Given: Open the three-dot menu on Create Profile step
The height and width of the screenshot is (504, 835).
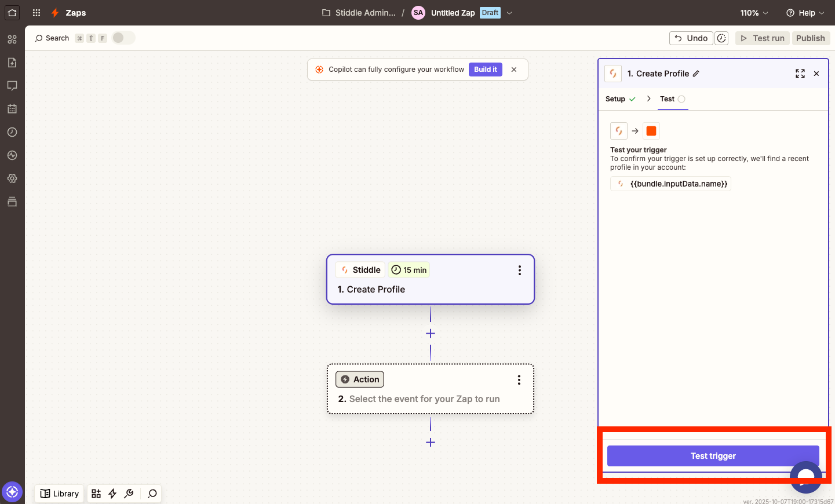Looking at the screenshot, I should coord(519,271).
